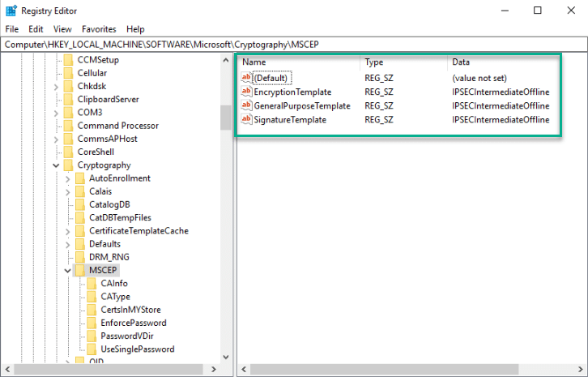Select the CertsInMYStore folder icon
588x377 pixels.
pos(92,310)
